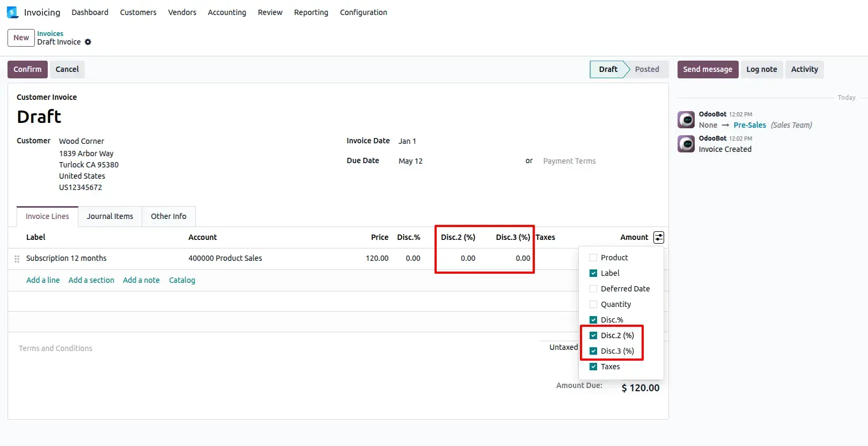This screenshot has width=868, height=446.
Task: Edit the 120.00 price cell
Action: [x=377, y=258]
